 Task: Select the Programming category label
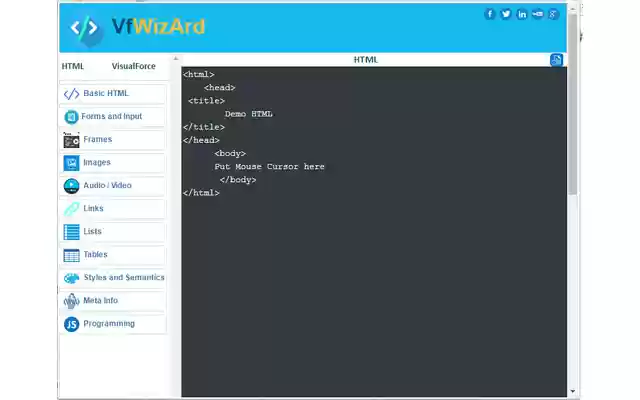109,324
